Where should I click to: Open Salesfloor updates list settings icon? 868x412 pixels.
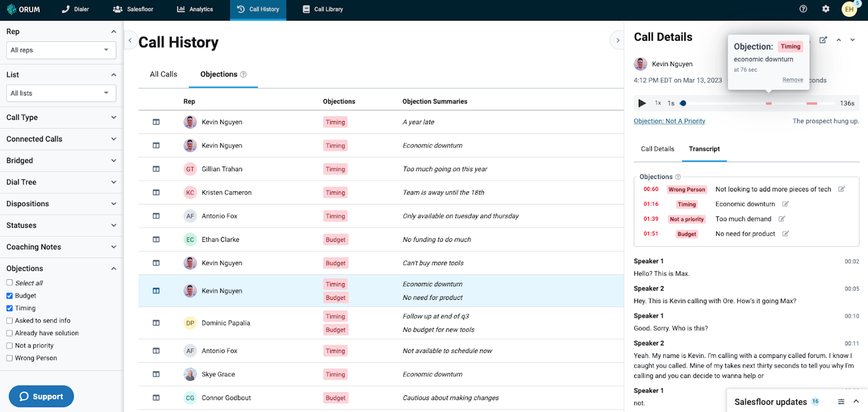[x=841, y=401]
